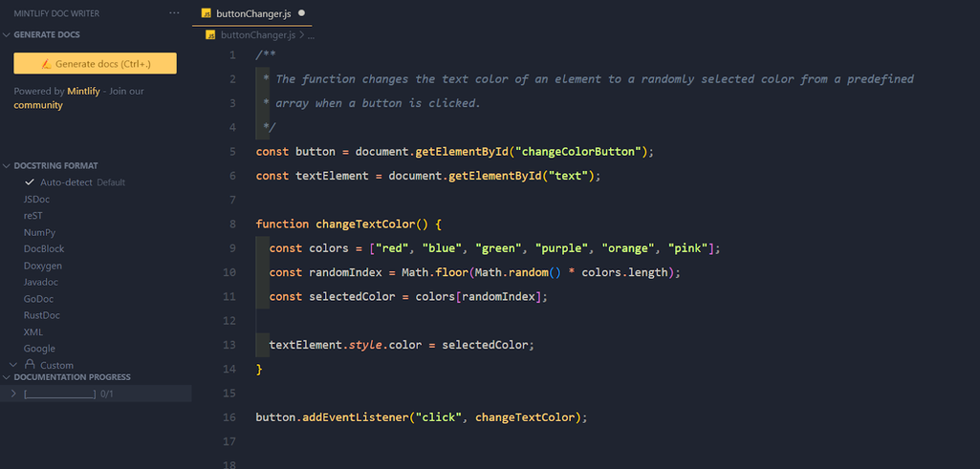This screenshot has height=469, width=980.
Task: Switch to the buttonChanger.js editor tab
Action: (251, 13)
